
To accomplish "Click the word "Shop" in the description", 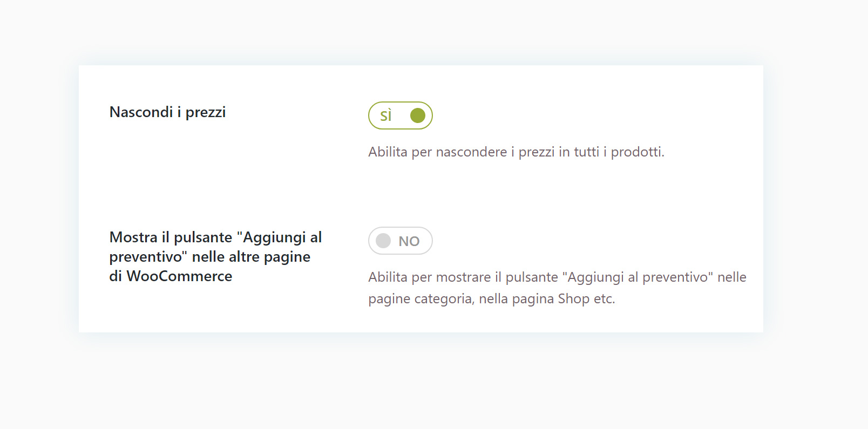I will click(573, 299).
